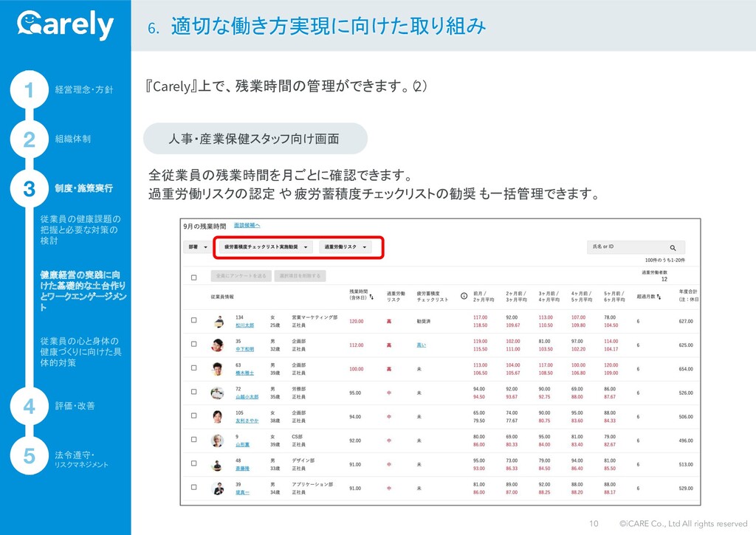Click the 112.00 overtime value
756x535 pixels.
coord(357,345)
